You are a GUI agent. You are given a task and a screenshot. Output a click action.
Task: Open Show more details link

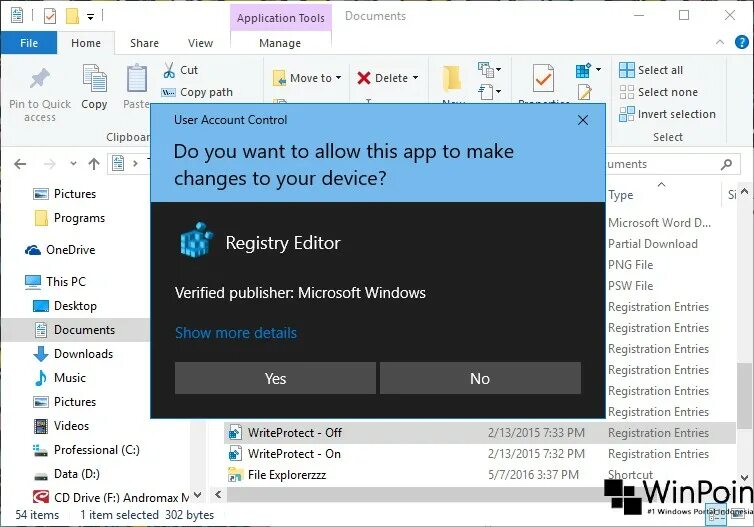pos(236,333)
